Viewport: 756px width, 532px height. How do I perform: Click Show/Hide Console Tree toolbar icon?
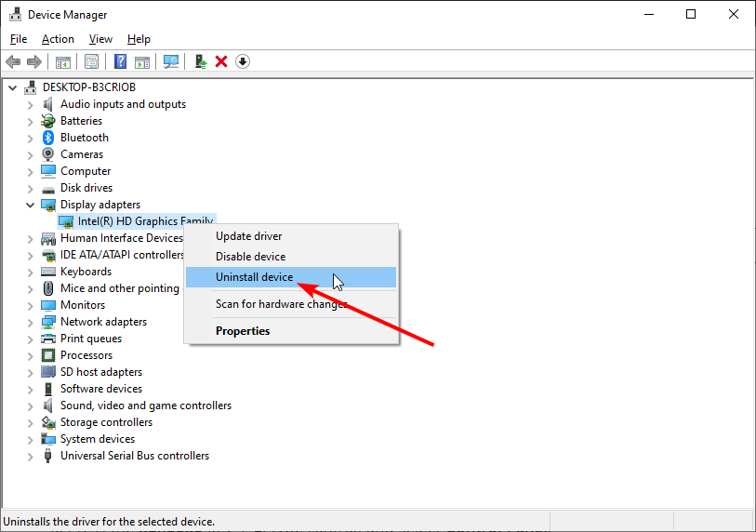click(x=62, y=61)
